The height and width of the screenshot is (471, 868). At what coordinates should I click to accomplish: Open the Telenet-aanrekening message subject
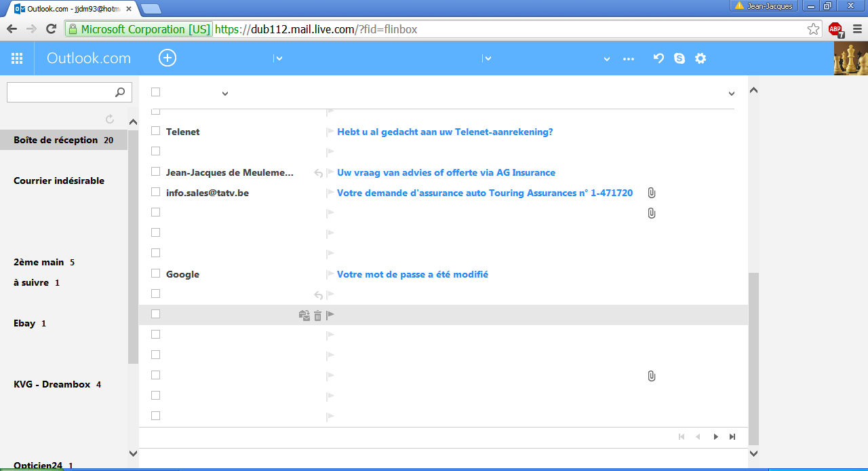tap(445, 132)
